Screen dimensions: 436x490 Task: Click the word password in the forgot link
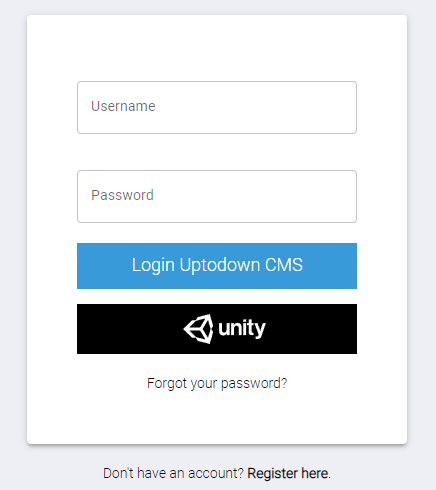[x=254, y=384]
